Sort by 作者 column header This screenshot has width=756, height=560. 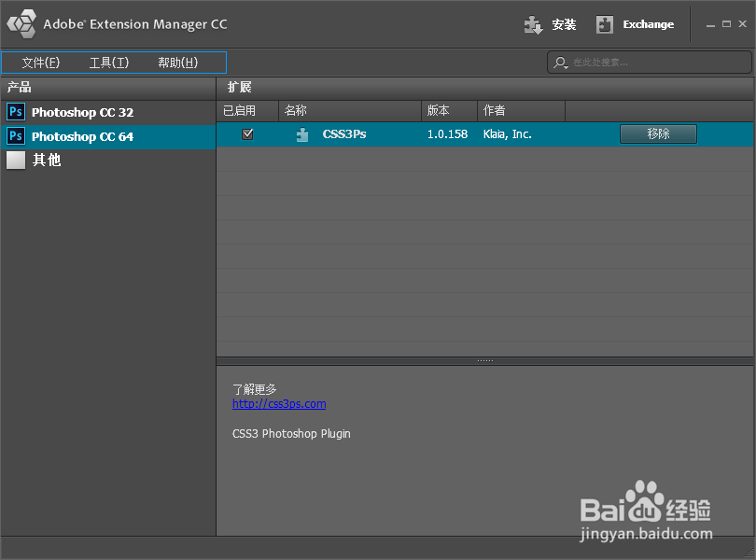click(x=521, y=111)
